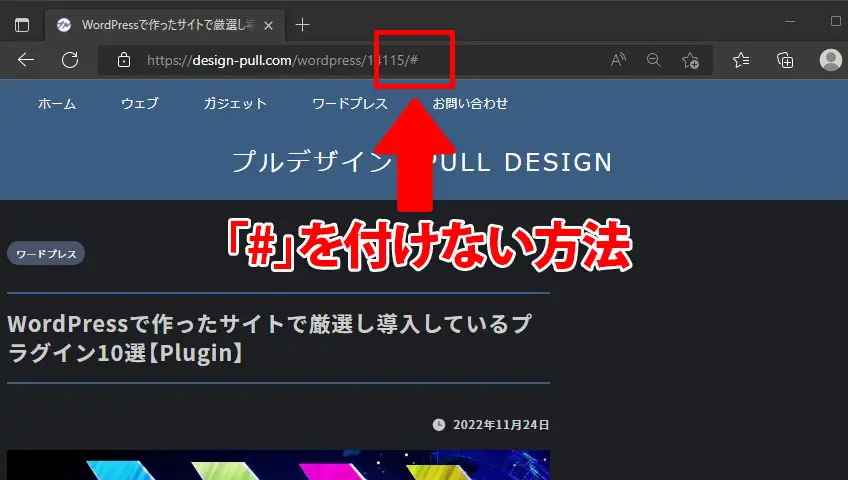Close the WordPress article tab

pyautogui.click(x=268, y=25)
